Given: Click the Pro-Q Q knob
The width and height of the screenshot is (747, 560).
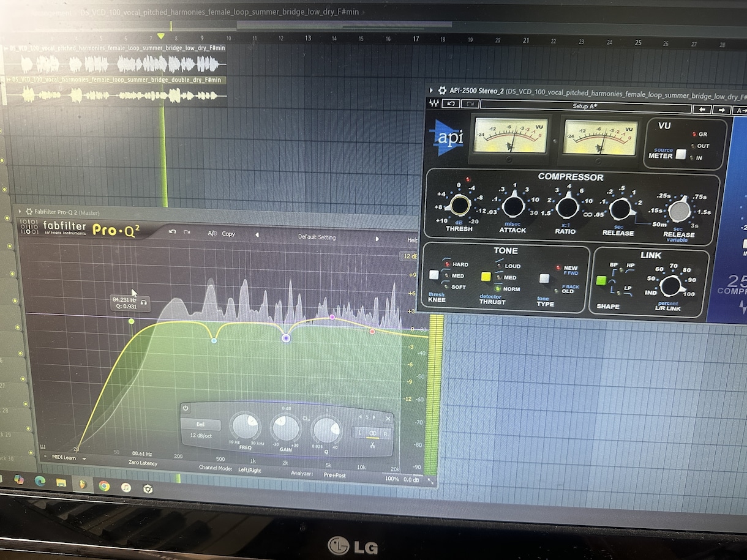Looking at the screenshot, I should tap(326, 430).
